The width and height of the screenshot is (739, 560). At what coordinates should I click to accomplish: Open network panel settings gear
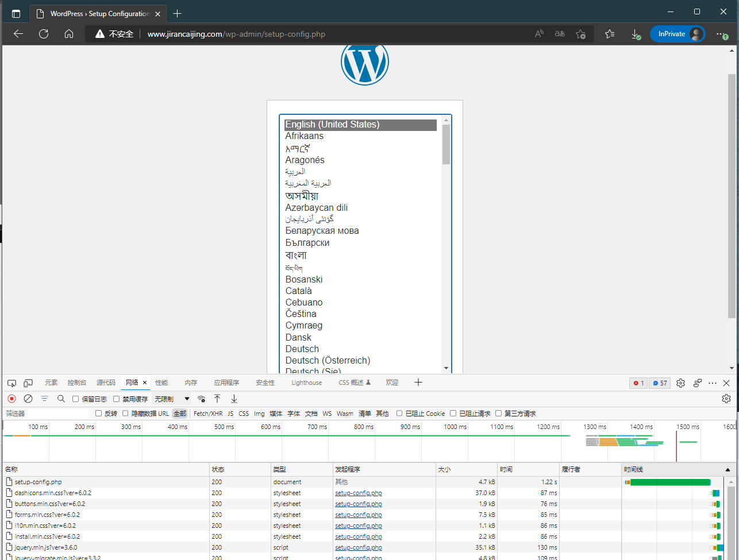point(726,399)
